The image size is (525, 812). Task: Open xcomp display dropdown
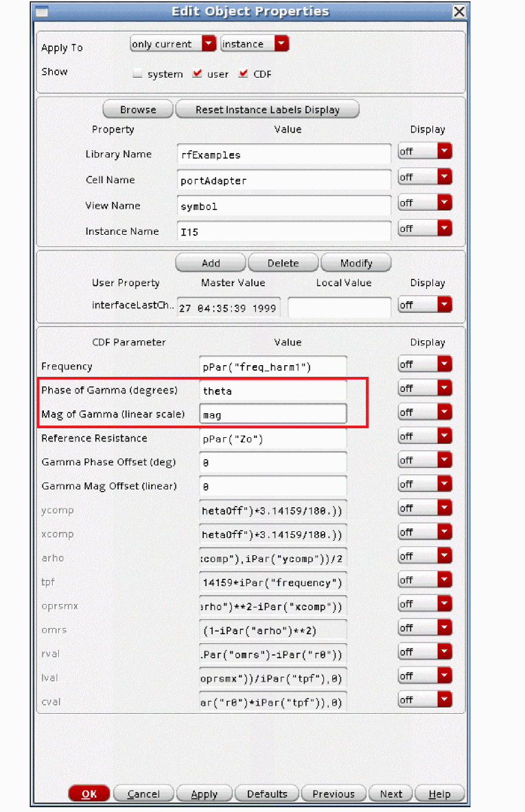pos(425,532)
